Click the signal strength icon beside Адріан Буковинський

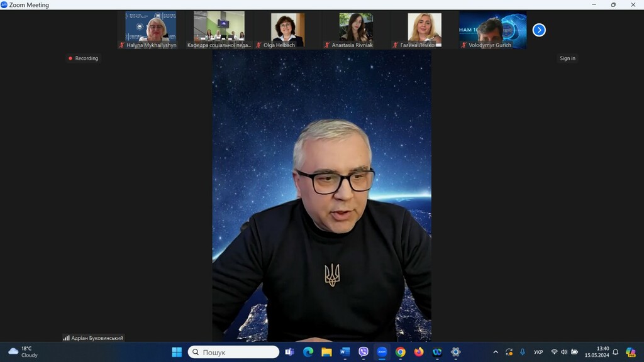click(67, 338)
